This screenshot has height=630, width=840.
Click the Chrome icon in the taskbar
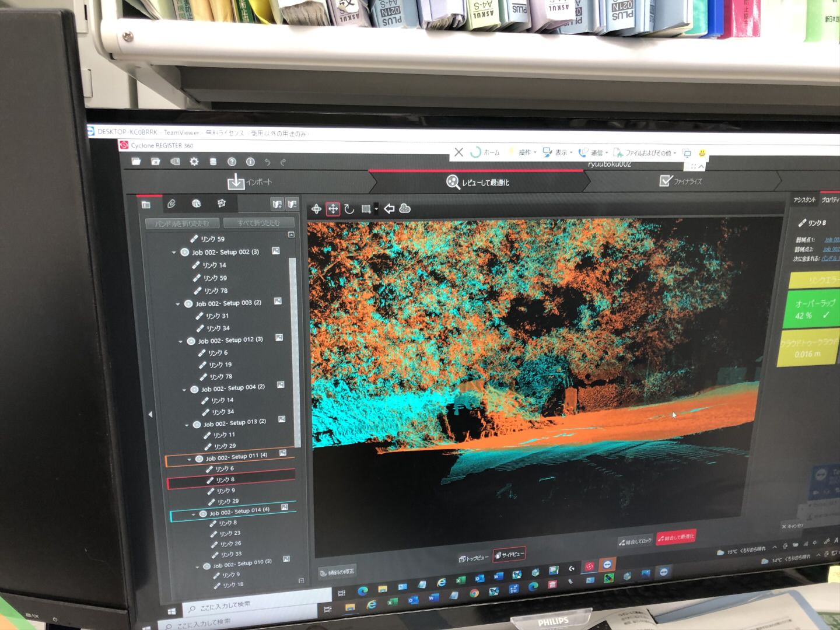click(x=474, y=593)
